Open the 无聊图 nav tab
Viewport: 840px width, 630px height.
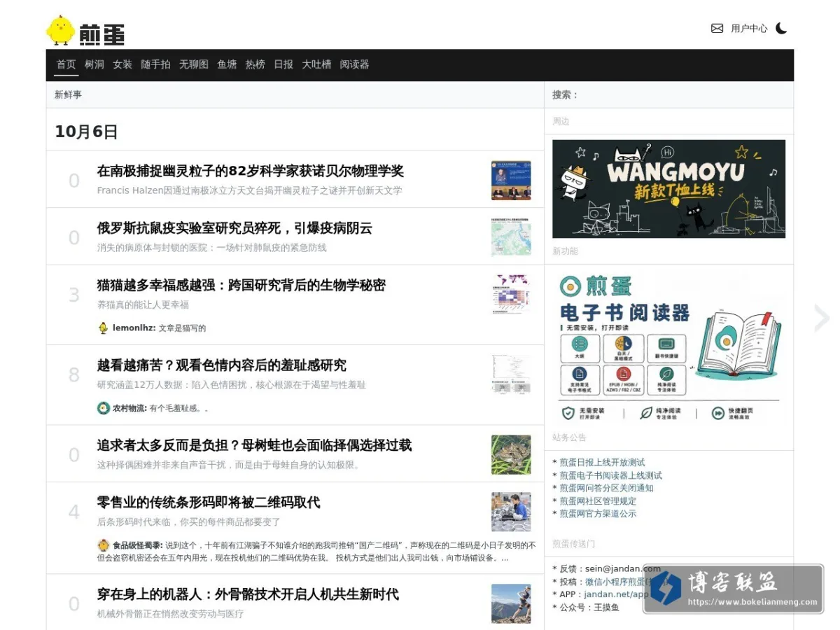[x=194, y=64]
